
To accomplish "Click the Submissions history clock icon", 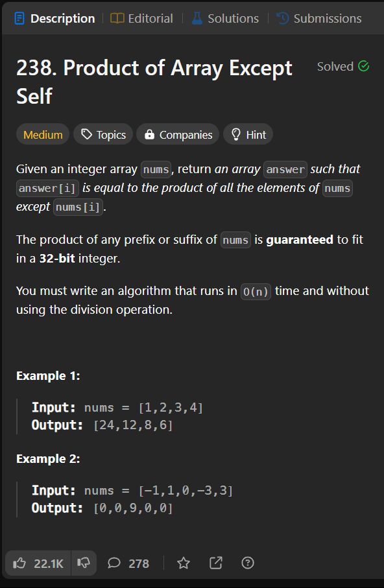I will [x=282, y=18].
